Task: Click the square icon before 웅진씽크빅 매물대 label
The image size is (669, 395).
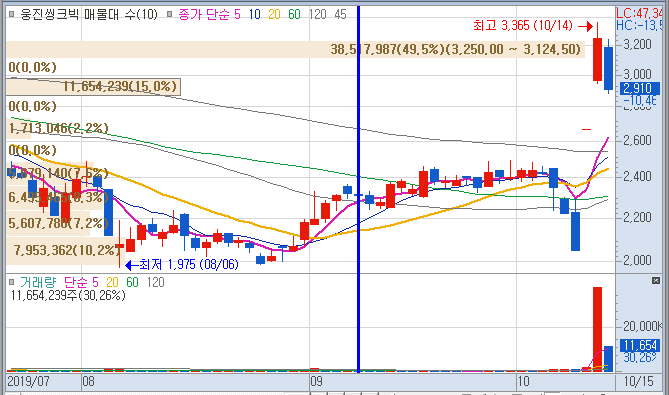Action: click(12, 15)
